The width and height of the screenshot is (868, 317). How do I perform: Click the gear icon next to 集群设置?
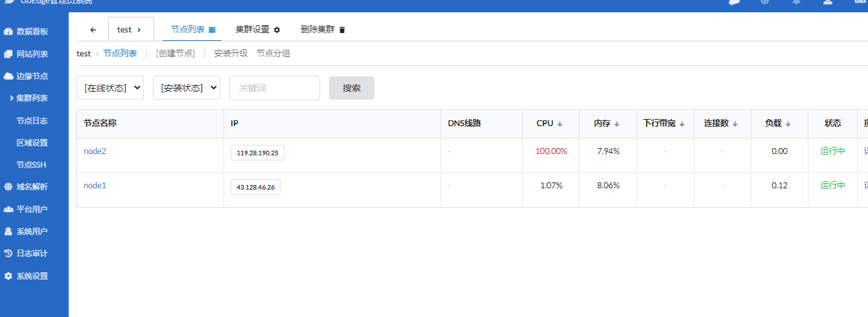click(x=277, y=30)
